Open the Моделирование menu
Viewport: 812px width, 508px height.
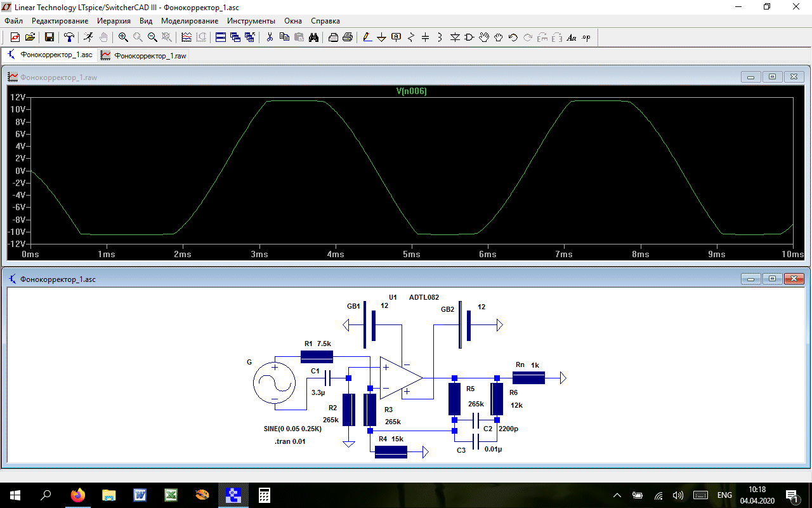point(190,21)
